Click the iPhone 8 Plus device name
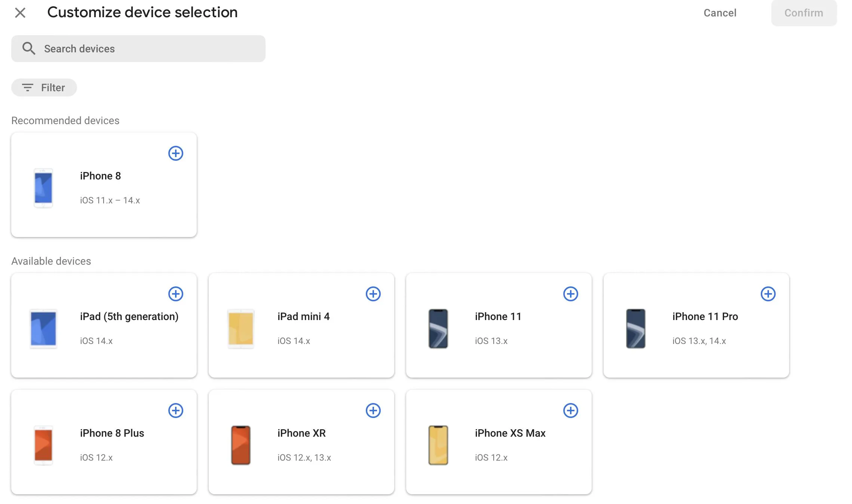Viewport: 852px width, 504px height. pos(112,433)
